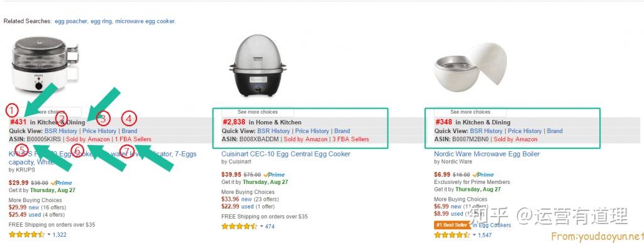The width and height of the screenshot is (644, 243).
Task: Open Nordic Ware Microwave Egg Boiler title
Action: pyautogui.click(x=487, y=154)
